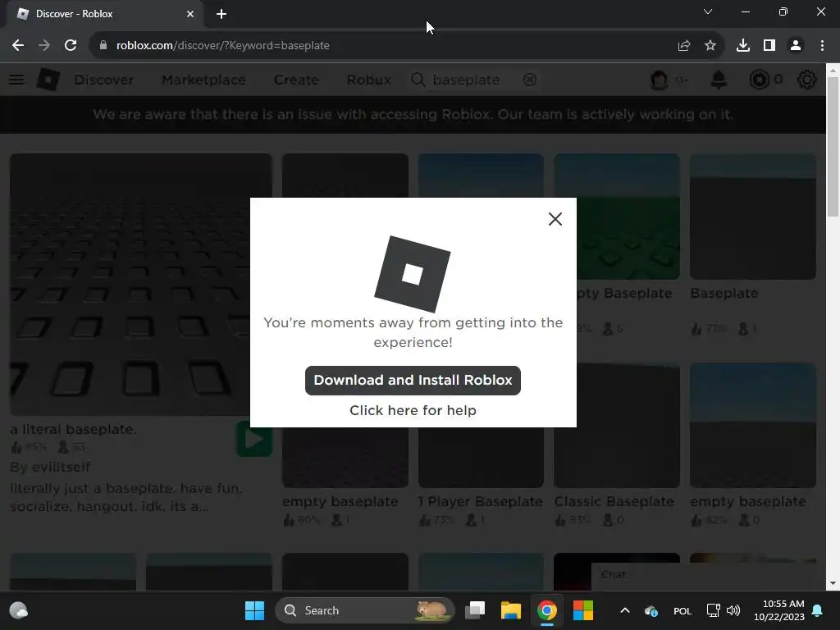The width and height of the screenshot is (840, 630).
Task: Click the address bar URL
Action: tap(223, 46)
